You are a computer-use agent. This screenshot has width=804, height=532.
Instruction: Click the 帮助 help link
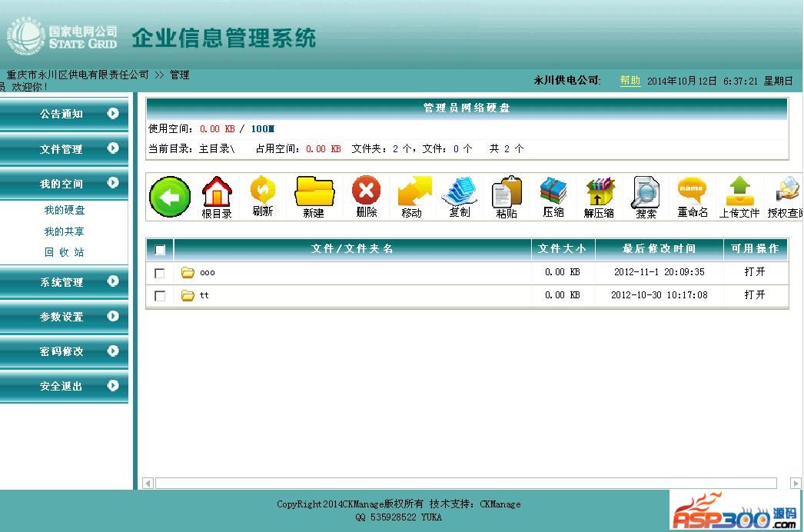(630, 81)
